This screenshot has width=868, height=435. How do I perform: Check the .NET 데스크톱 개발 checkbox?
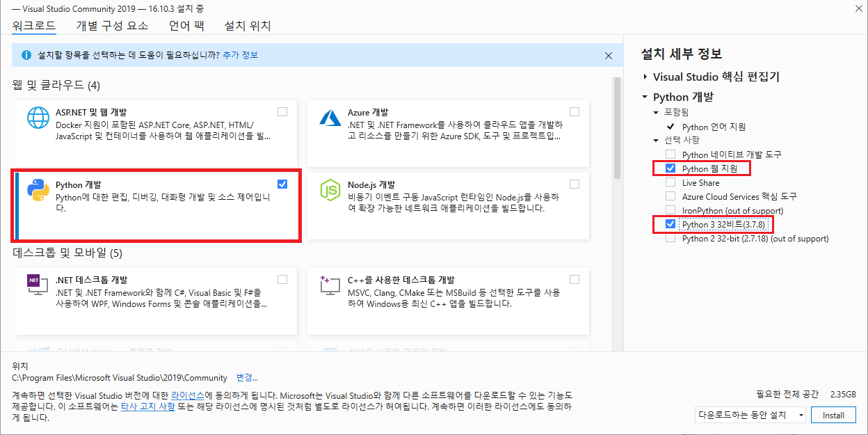coord(282,279)
